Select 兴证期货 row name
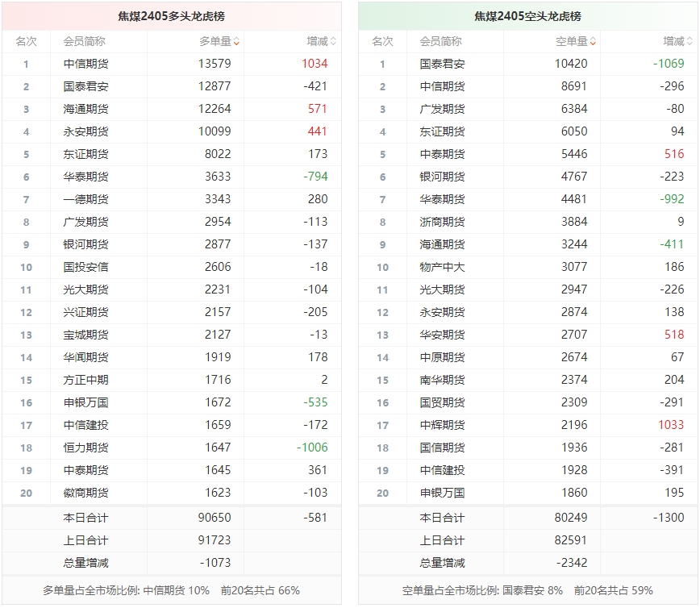Image resolution: width=700 pixels, height=608 pixels. coord(85,312)
